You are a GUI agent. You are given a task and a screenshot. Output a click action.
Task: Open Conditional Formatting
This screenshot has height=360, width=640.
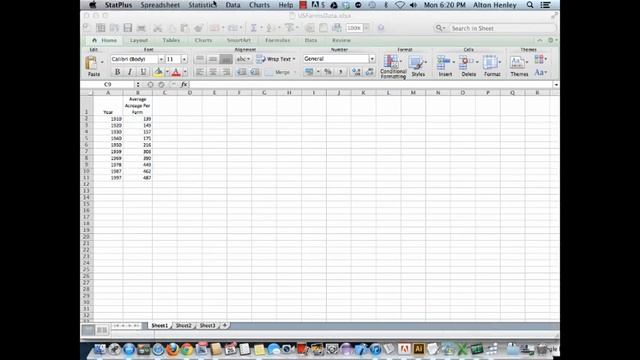point(393,67)
